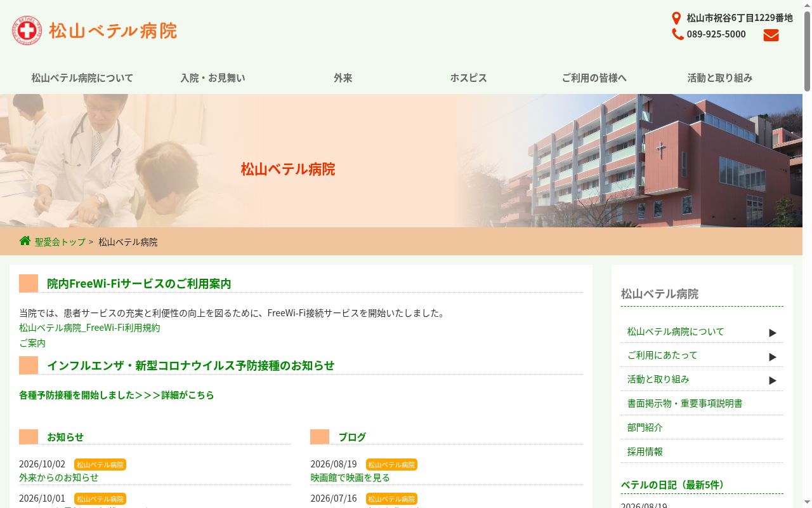Expand sidebar arrow for 松山ベテル病院について
Screen dimensions: 812x508
[773, 333]
